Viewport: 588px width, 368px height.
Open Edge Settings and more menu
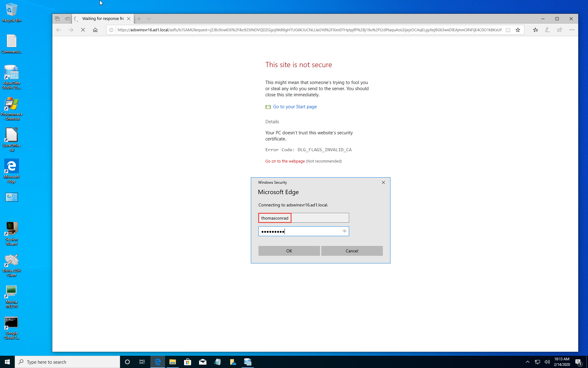[572, 30]
